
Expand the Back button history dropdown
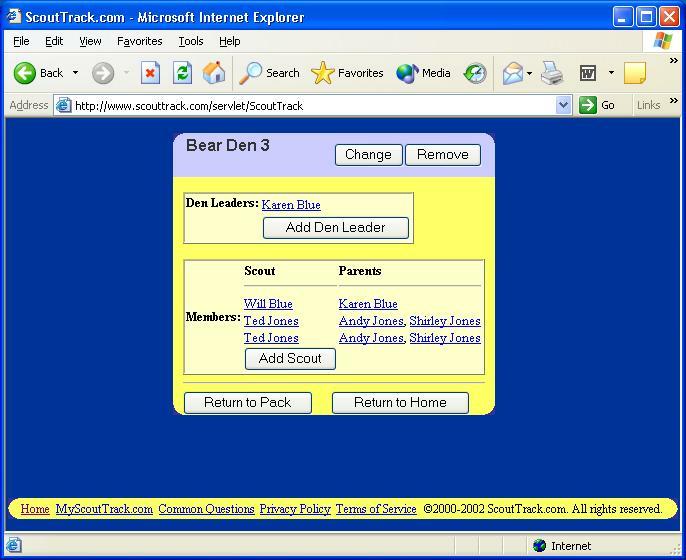point(75,73)
